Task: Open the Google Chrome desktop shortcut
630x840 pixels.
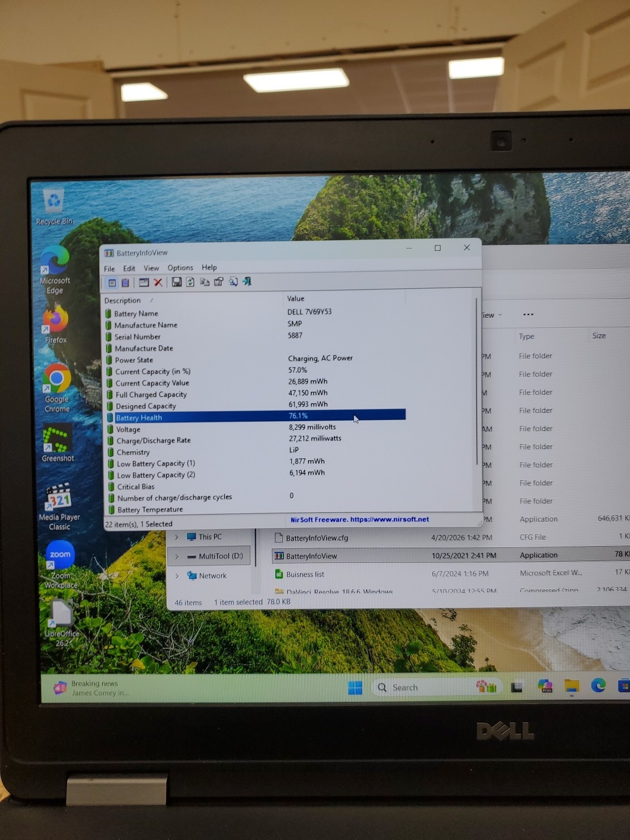Action: pos(57,388)
